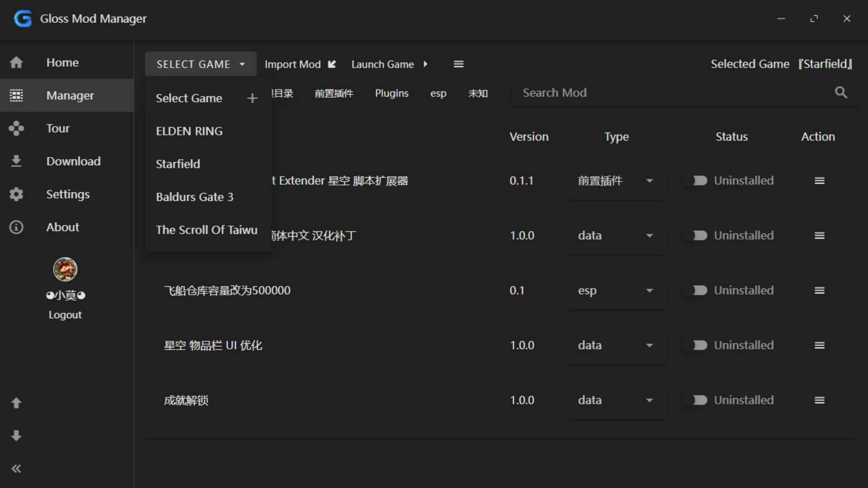This screenshot has height=488, width=868.
Task: Switch to the Plugins filter tab
Action: point(392,93)
